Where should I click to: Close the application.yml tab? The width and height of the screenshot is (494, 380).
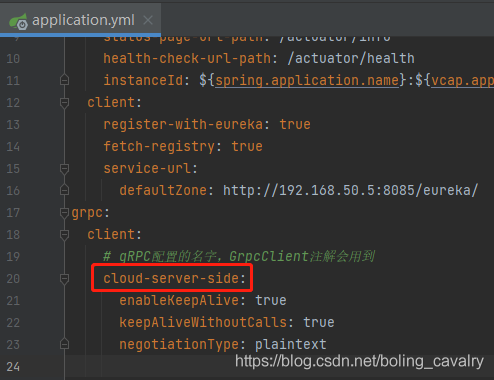148,20
